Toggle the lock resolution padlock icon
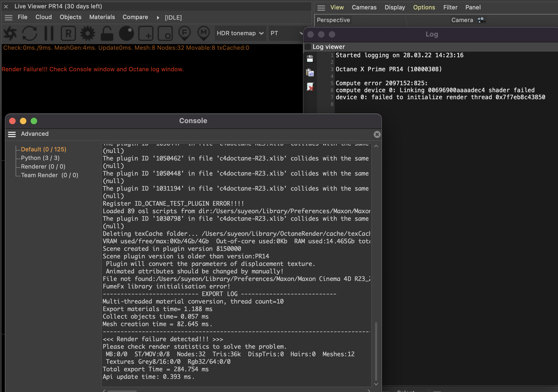 107,33
